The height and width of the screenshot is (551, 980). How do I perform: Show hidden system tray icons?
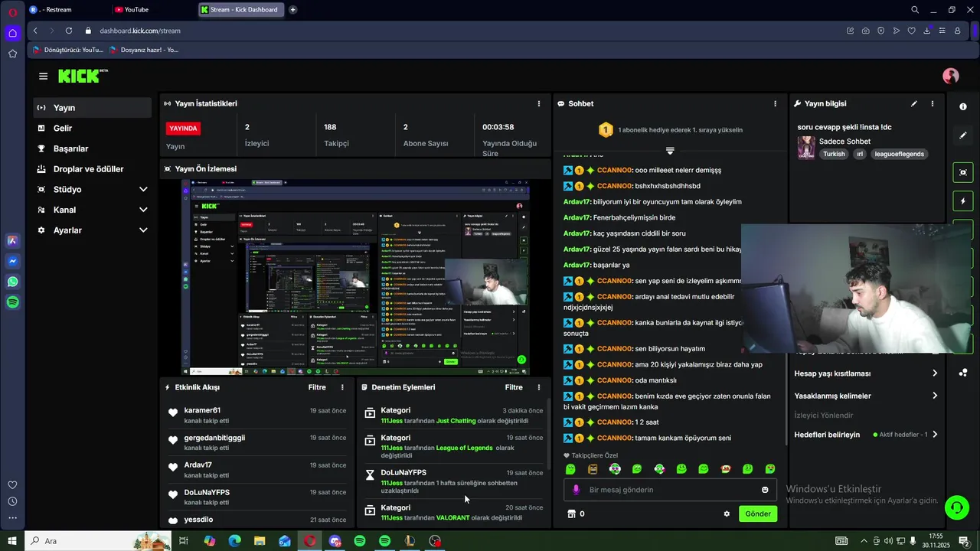pos(864,541)
